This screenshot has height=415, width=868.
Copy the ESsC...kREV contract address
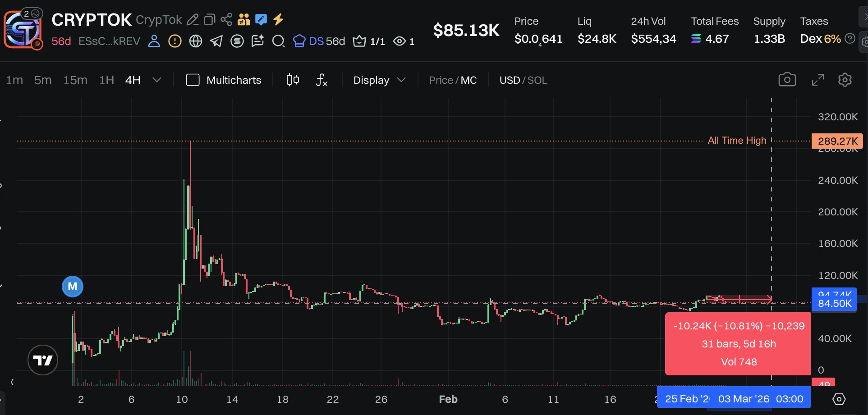click(109, 41)
